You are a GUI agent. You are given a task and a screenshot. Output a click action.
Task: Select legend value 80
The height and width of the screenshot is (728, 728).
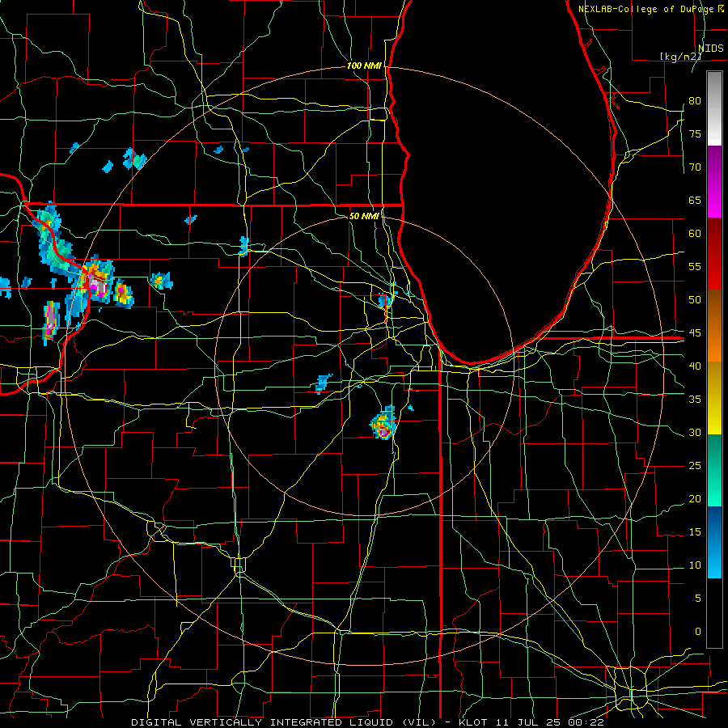pos(695,101)
